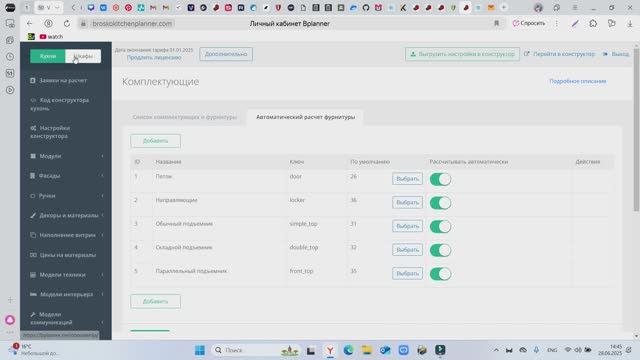Viewport: 640px width, 360px height.
Task: Click the upper Добавить button
Action: [x=156, y=141]
